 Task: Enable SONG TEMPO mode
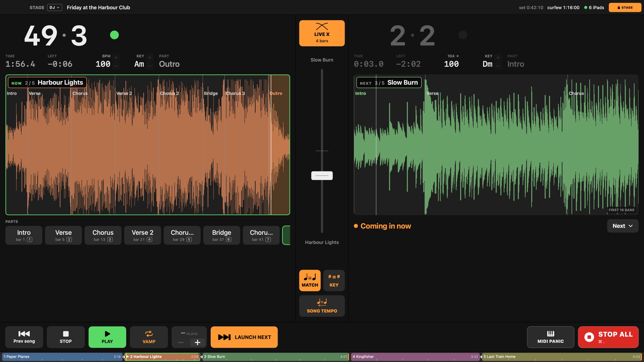[322, 306]
